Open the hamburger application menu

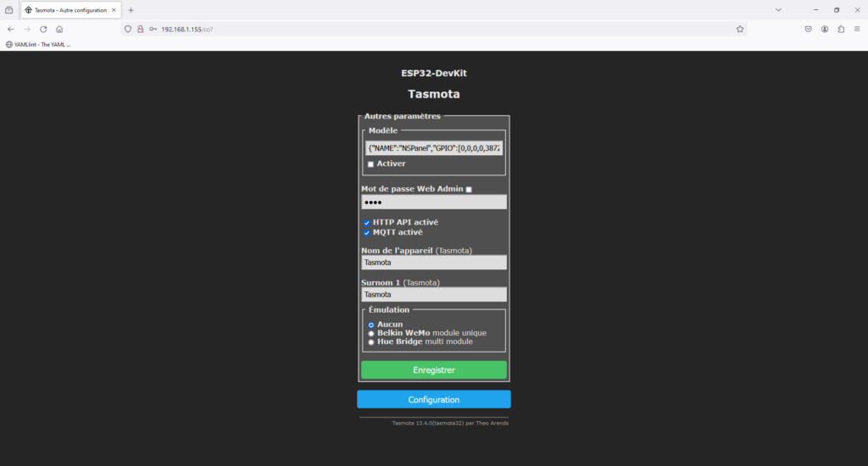(x=857, y=29)
